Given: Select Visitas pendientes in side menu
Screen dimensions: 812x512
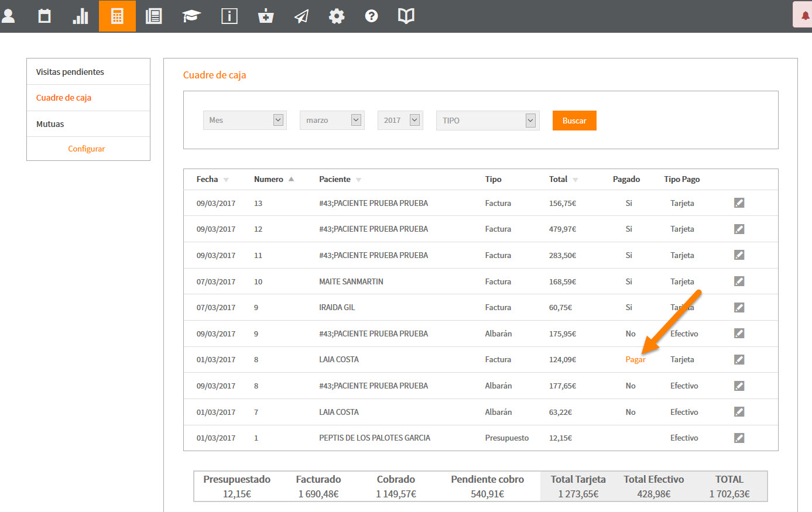Looking at the screenshot, I should click(70, 72).
